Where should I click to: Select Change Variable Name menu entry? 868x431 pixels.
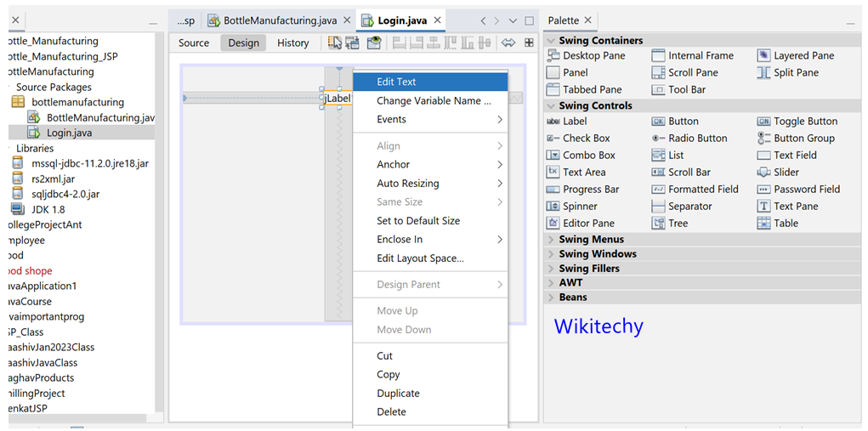pyautogui.click(x=431, y=100)
